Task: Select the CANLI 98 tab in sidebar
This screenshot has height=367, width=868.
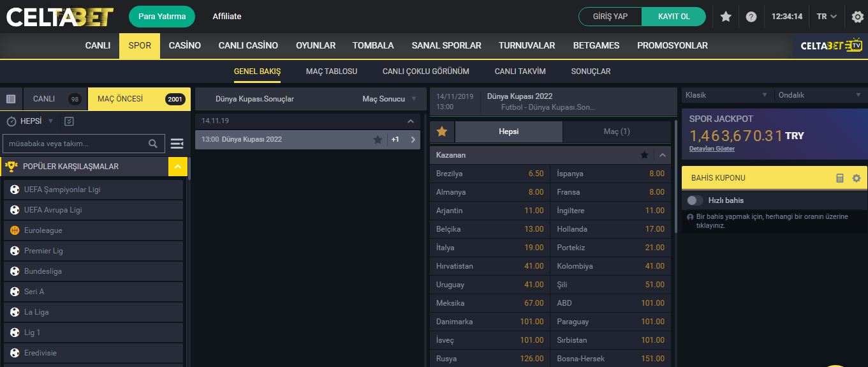Action: (x=55, y=99)
